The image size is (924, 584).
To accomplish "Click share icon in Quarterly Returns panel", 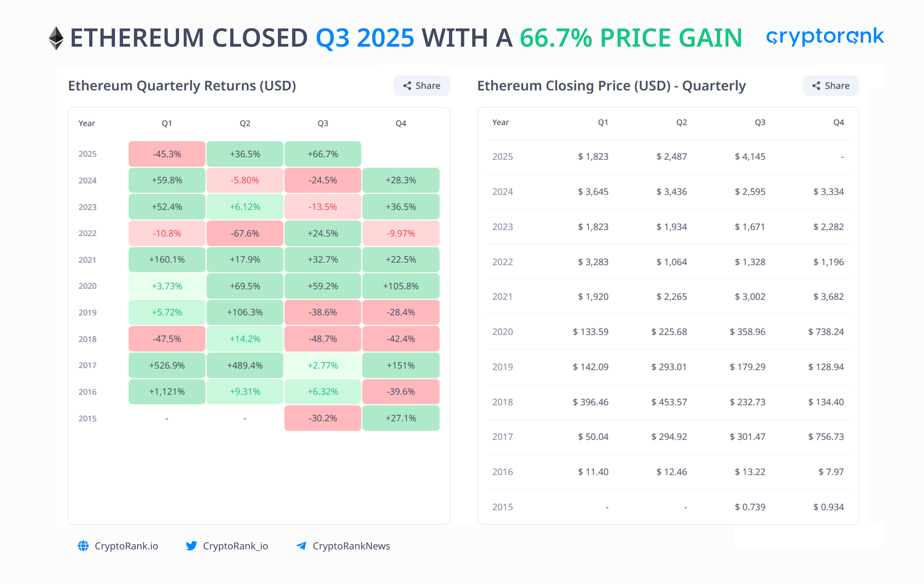I will (x=407, y=86).
